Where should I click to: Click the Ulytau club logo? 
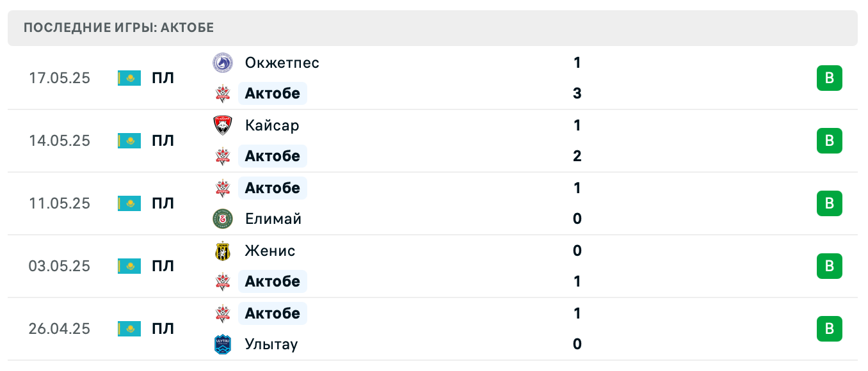coord(222,344)
